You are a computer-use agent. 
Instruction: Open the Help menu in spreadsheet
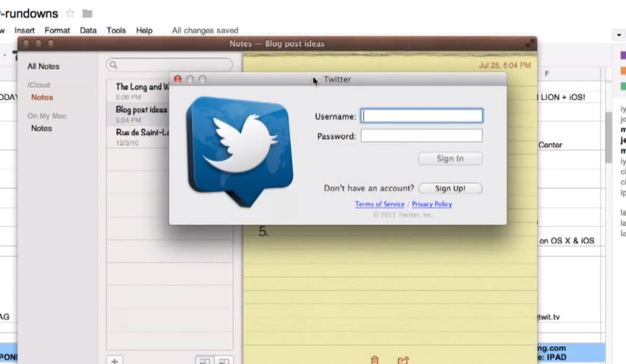[144, 30]
